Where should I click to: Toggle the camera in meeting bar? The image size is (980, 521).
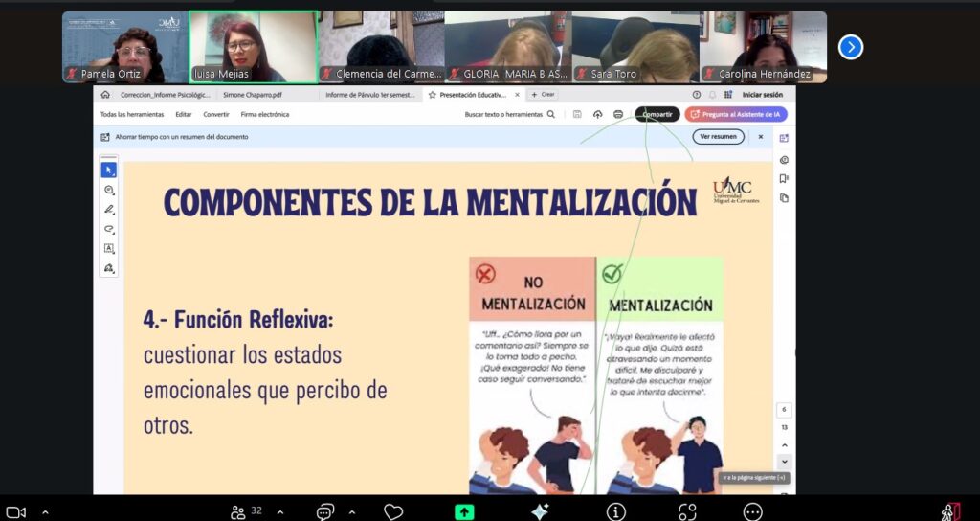click(x=14, y=512)
